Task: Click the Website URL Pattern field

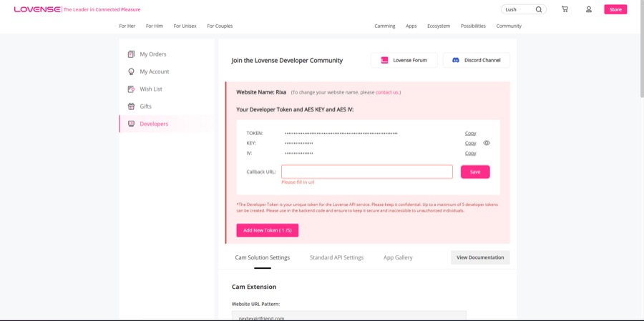Action: (348, 316)
